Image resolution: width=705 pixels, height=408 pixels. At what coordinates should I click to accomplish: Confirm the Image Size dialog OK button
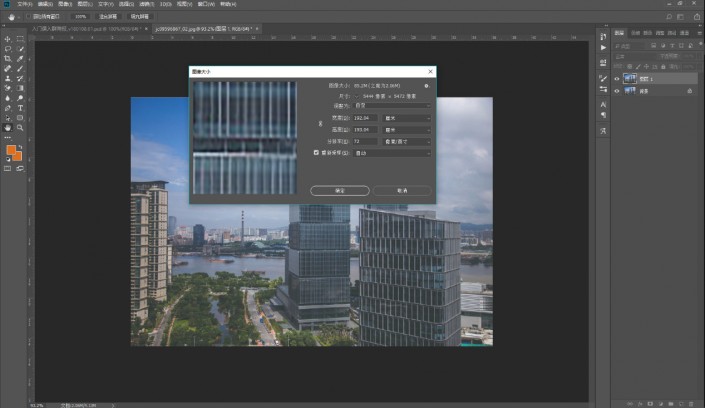tap(340, 191)
